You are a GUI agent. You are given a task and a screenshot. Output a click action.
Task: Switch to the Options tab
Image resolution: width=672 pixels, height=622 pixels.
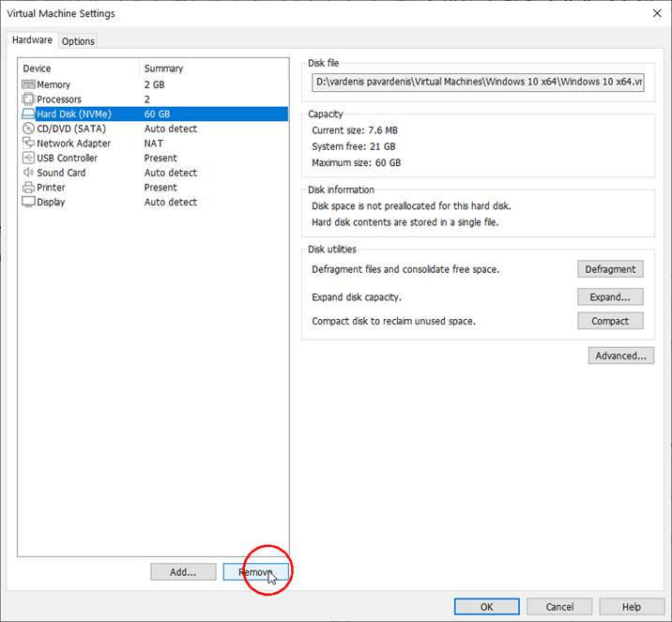[78, 41]
